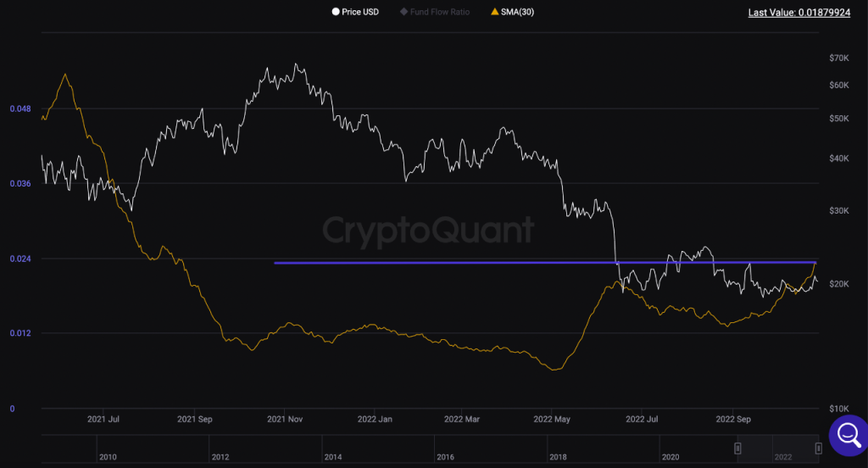Toggle the SMA(30) legend series
The width and height of the screenshot is (868, 468).
coord(513,12)
